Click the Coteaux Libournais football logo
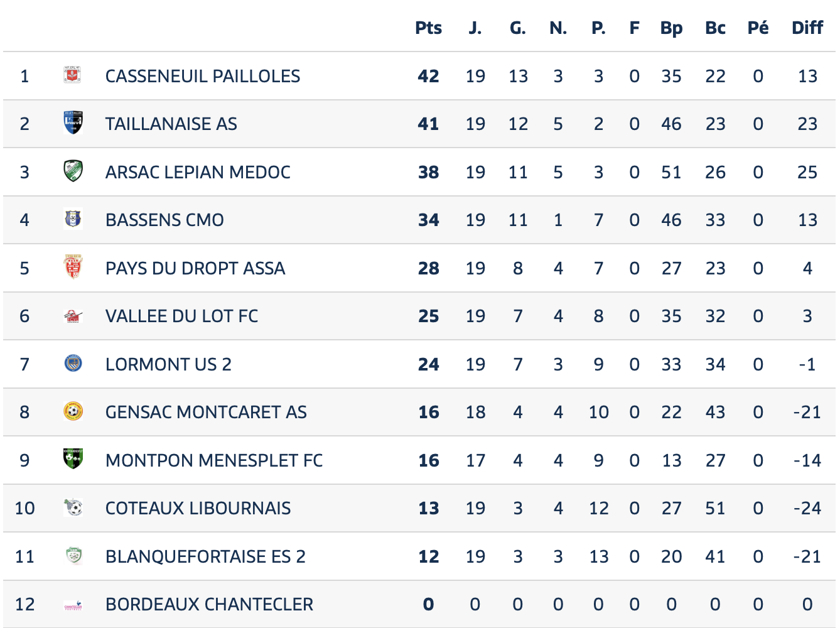 [x=73, y=507]
